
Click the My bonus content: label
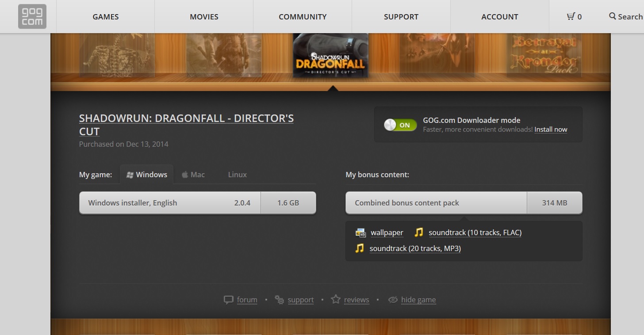pos(377,175)
